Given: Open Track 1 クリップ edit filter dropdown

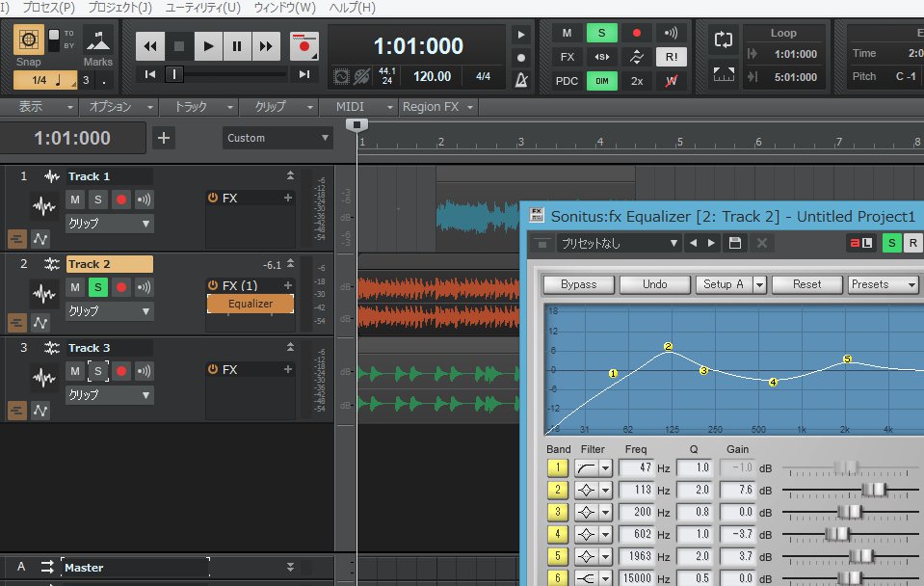Looking at the screenshot, I should (109, 224).
